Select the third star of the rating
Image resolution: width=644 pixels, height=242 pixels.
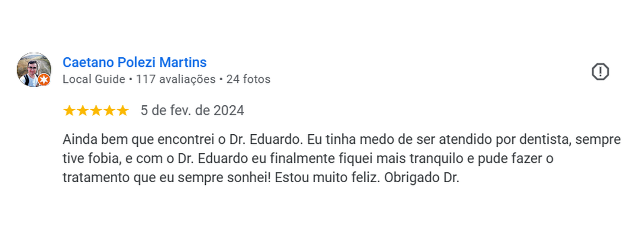(96, 111)
